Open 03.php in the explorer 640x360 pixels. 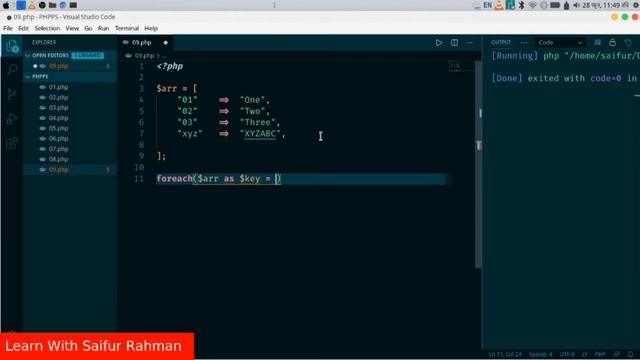(58, 107)
